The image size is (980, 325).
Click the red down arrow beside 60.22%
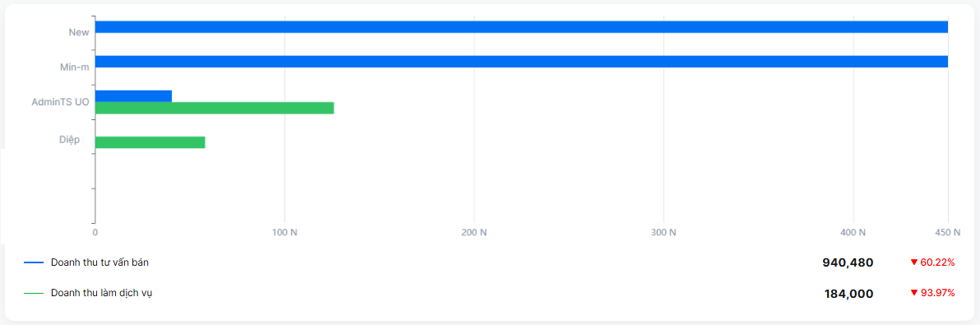click(x=913, y=262)
